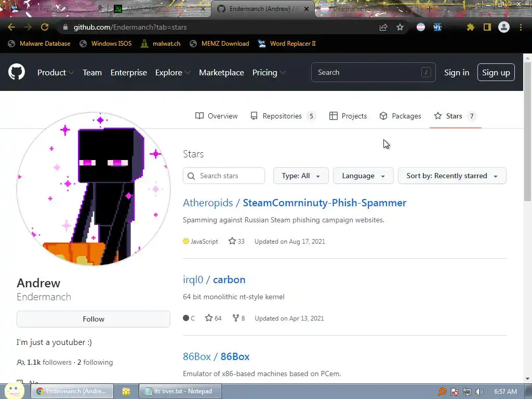The width and height of the screenshot is (532, 399).
Task: Click the flag alert tray icon
Action: [x=455, y=392]
